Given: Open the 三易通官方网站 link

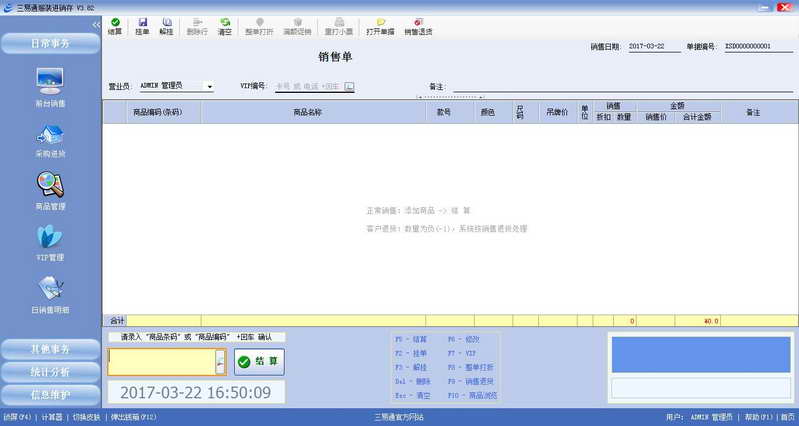Looking at the screenshot, I should (x=399, y=417).
